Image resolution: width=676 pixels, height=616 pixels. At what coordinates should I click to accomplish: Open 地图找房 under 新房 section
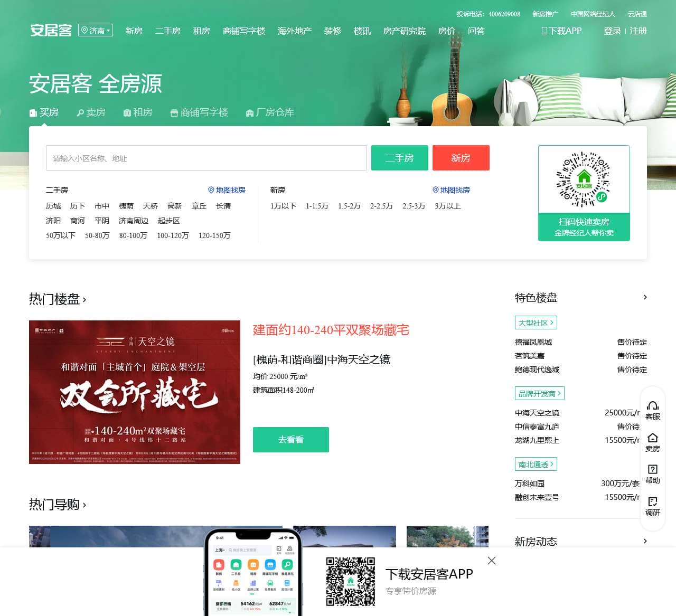pyautogui.click(x=451, y=190)
